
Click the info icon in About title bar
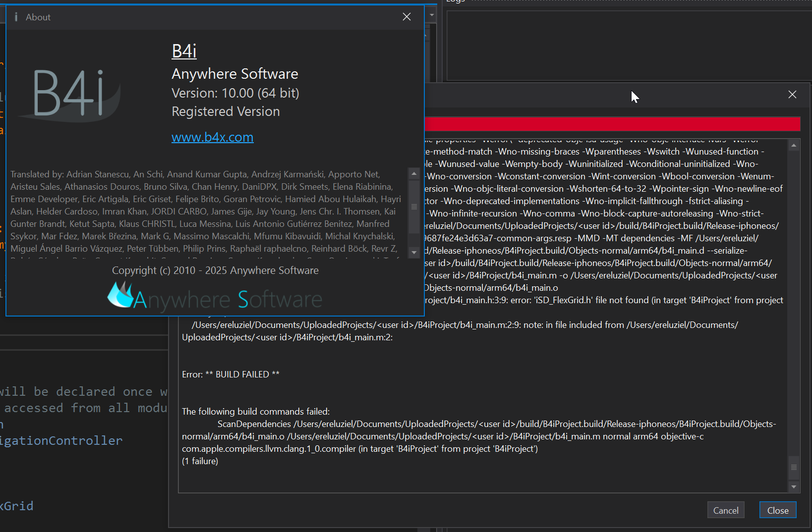[x=16, y=17]
